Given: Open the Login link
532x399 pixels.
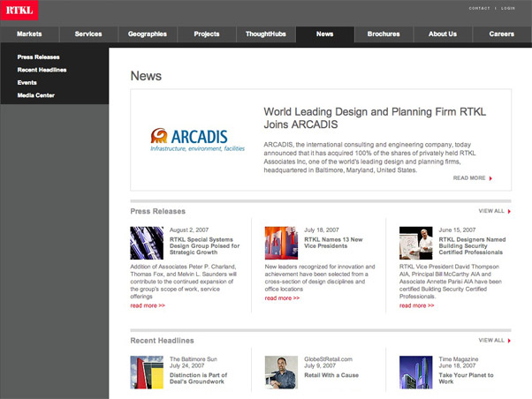Looking at the screenshot, I should (508, 8).
